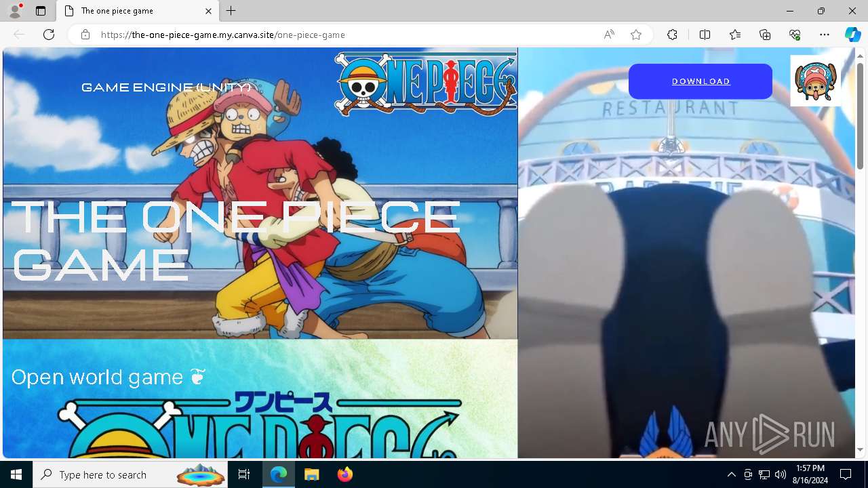Click the DOWNLOAD button
The width and height of the screenshot is (868, 488).
pyautogui.click(x=701, y=81)
